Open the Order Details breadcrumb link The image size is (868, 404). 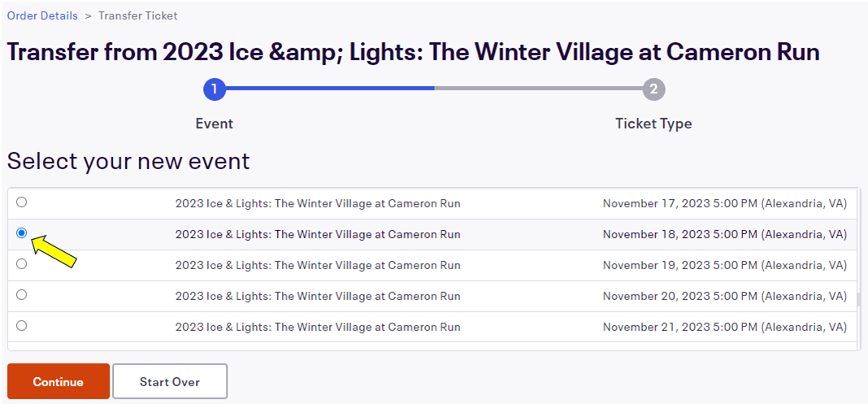[42, 15]
